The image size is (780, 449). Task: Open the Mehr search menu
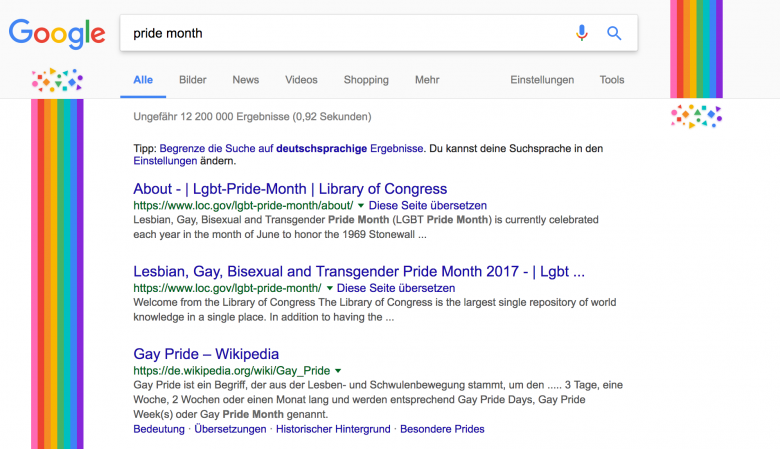(x=427, y=80)
